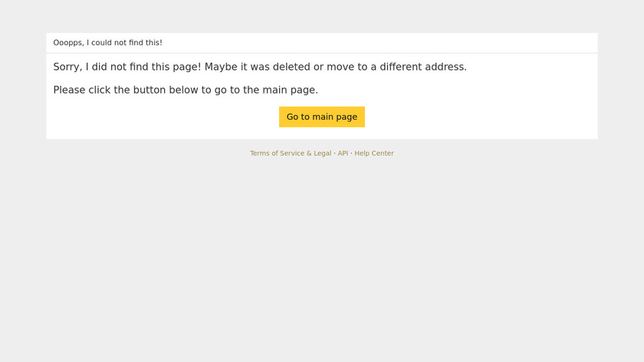
Task: Click the word 'Ooopps' in the header
Action: point(67,43)
